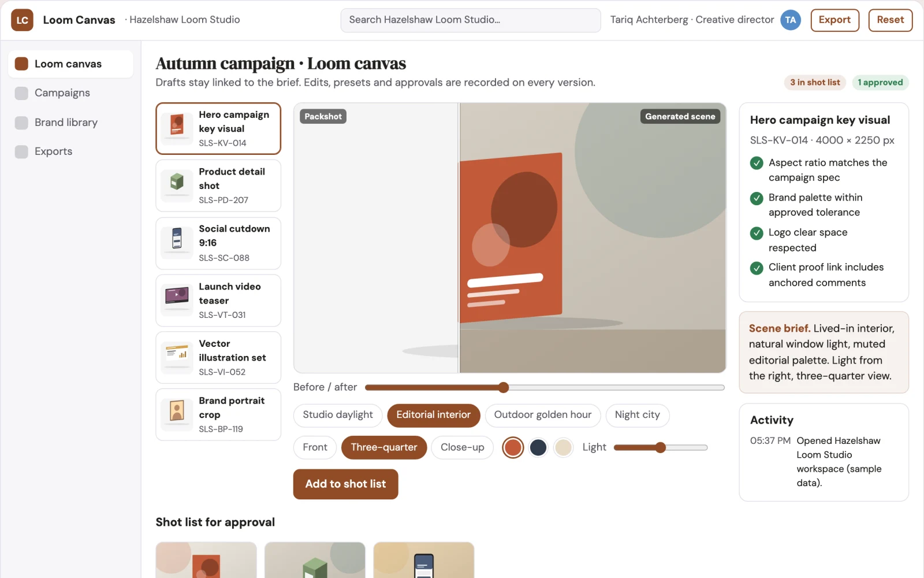Switch to the Front view angle

pyautogui.click(x=315, y=447)
